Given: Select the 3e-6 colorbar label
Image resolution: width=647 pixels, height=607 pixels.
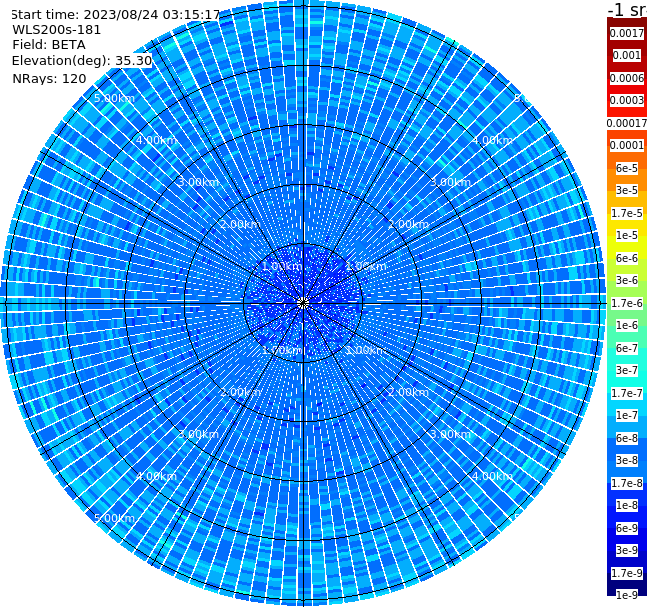Looking at the screenshot, I should coord(627,280).
